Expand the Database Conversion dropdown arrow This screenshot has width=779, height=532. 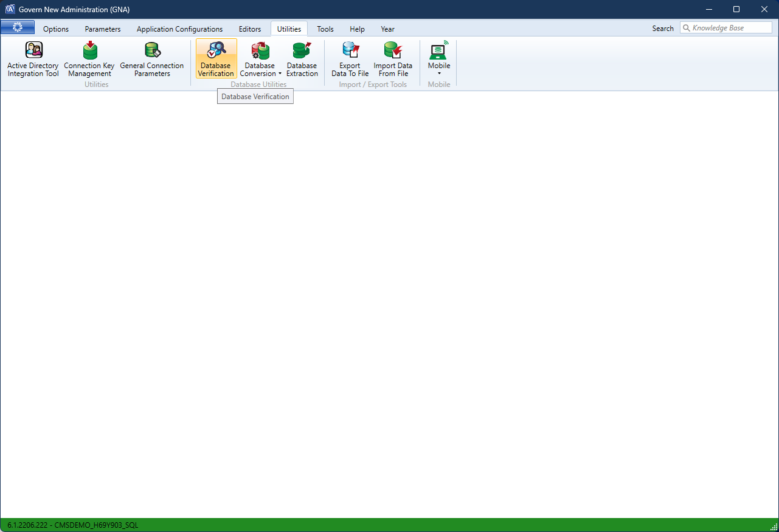(x=280, y=74)
